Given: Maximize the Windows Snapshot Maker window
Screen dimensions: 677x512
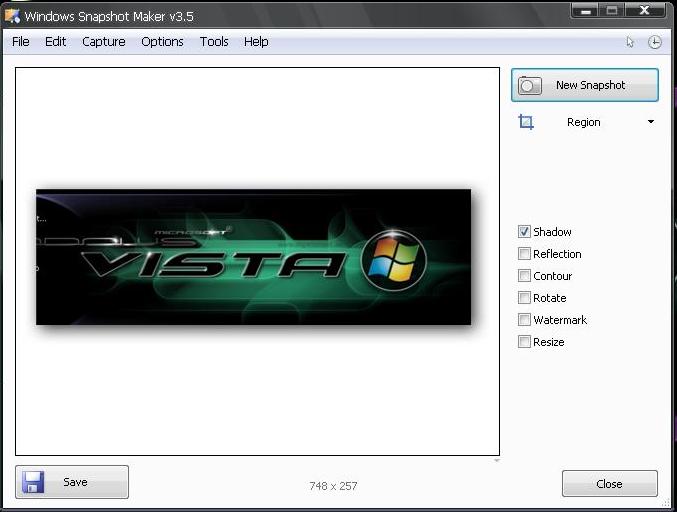Looking at the screenshot, I should (612, 10).
